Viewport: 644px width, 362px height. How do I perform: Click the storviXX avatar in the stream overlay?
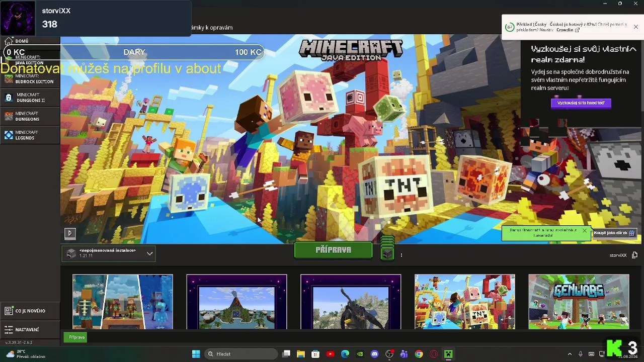pos(18,18)
